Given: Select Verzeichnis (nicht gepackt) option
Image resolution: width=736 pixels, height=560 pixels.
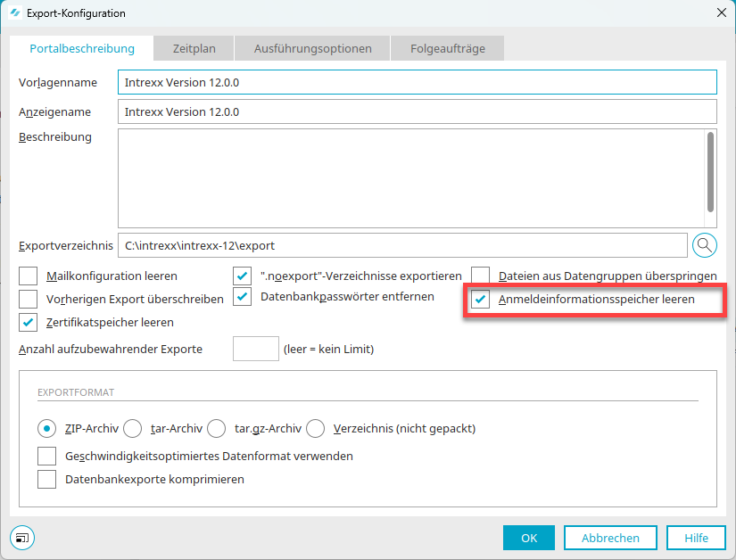Looking at the screenshot, I should (315, 429).
